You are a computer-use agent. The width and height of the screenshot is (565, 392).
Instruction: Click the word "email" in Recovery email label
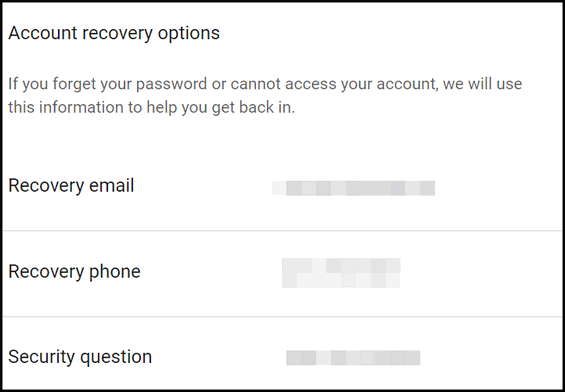pos(111,186)
